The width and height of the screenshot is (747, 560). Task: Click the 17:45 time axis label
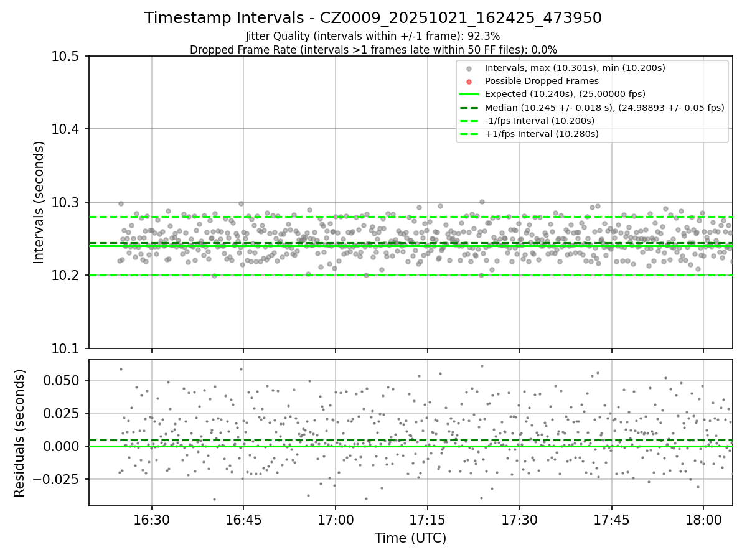pos(611,519)
